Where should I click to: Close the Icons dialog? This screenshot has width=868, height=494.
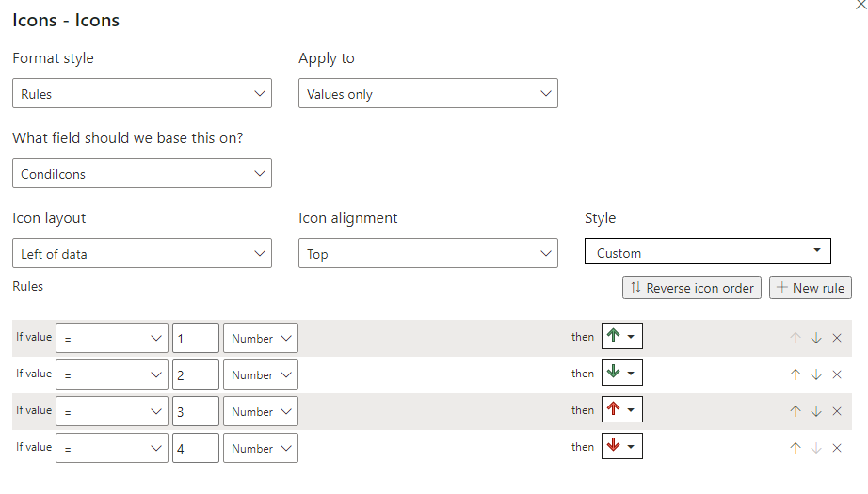point(861,5)
